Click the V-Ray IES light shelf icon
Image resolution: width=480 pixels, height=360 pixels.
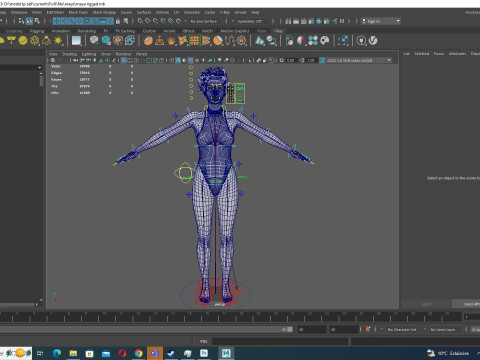point(46,41)
